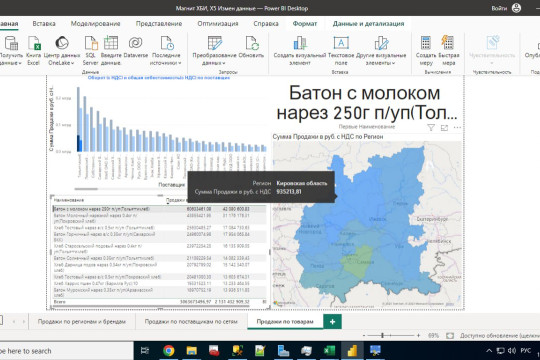This screenshot has width=540, height=360.
Task: Select the Dataverse icon in the ribbon
Action: pos(135,43)
